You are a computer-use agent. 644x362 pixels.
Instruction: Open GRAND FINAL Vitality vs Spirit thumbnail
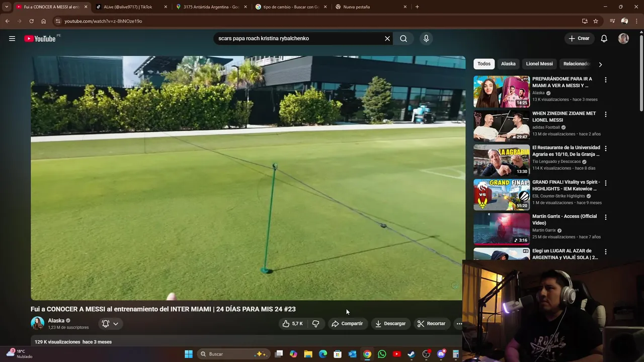(502, 195)
